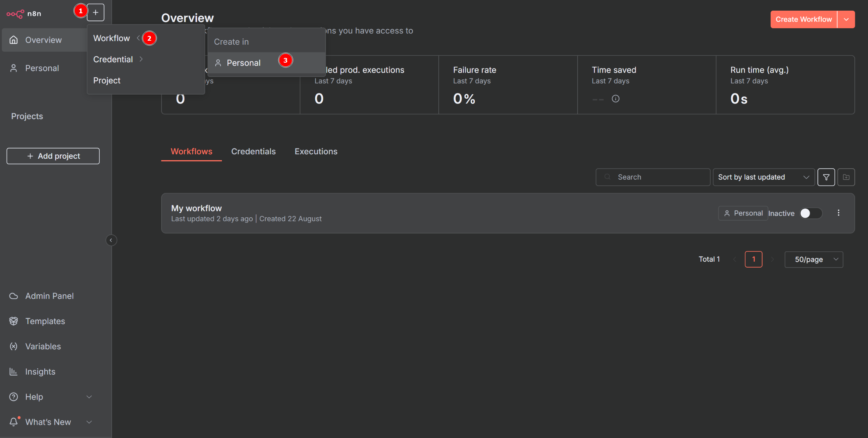Viewport: 868px width, 438px height.
Task: Click the add folder icon
Action: [x=846, y=177]
